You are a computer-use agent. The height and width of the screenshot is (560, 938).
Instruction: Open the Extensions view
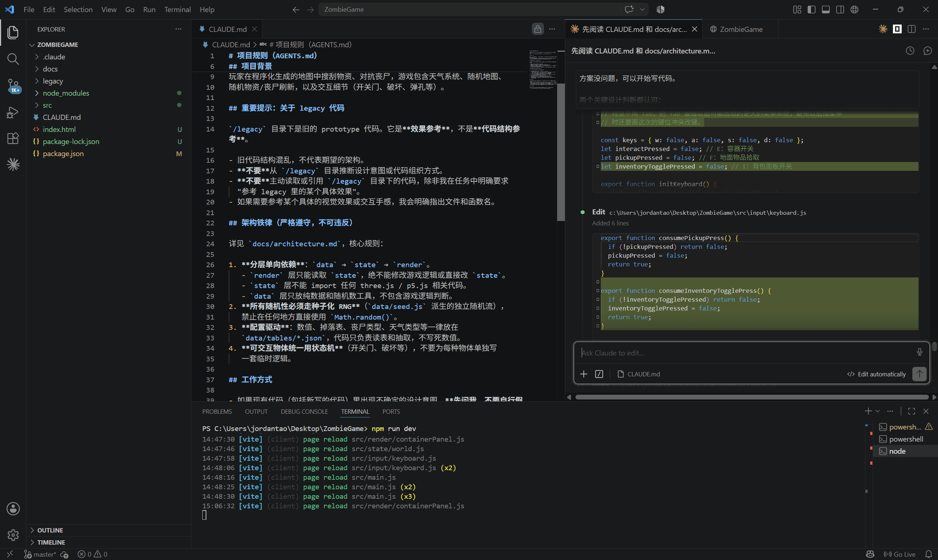click(13, 138)
